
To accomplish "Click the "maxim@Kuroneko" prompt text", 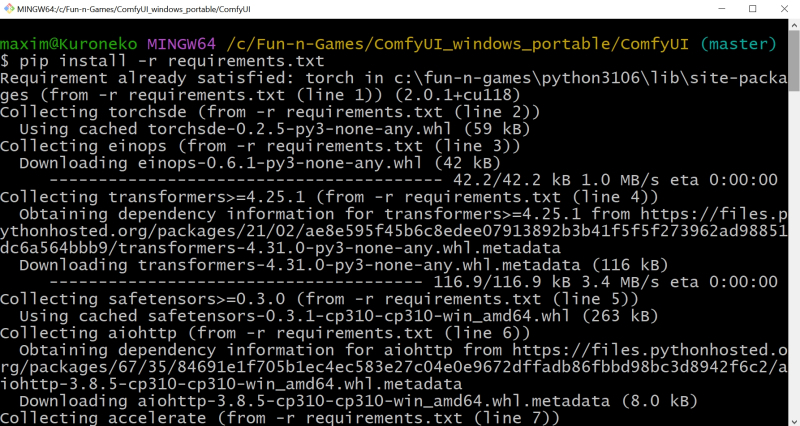I will click(x=68, y=43).
